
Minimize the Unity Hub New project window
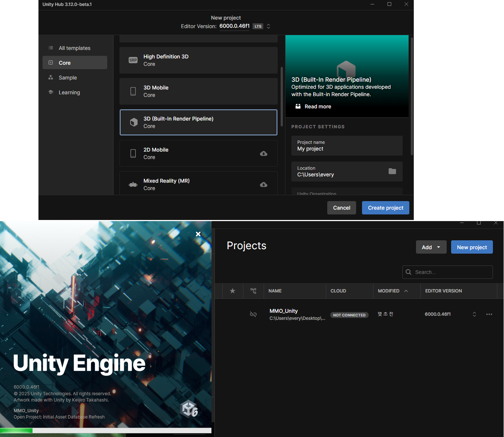click(372, 4)
